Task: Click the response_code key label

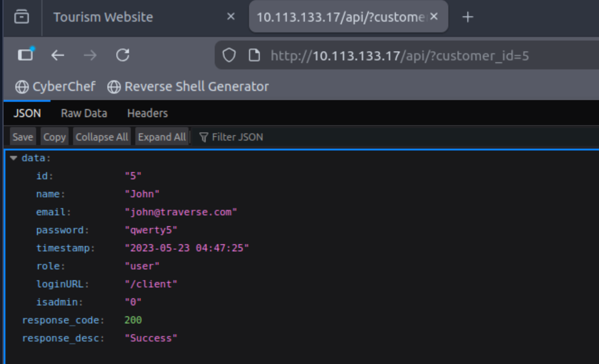Action: click(x=60, y=320)
